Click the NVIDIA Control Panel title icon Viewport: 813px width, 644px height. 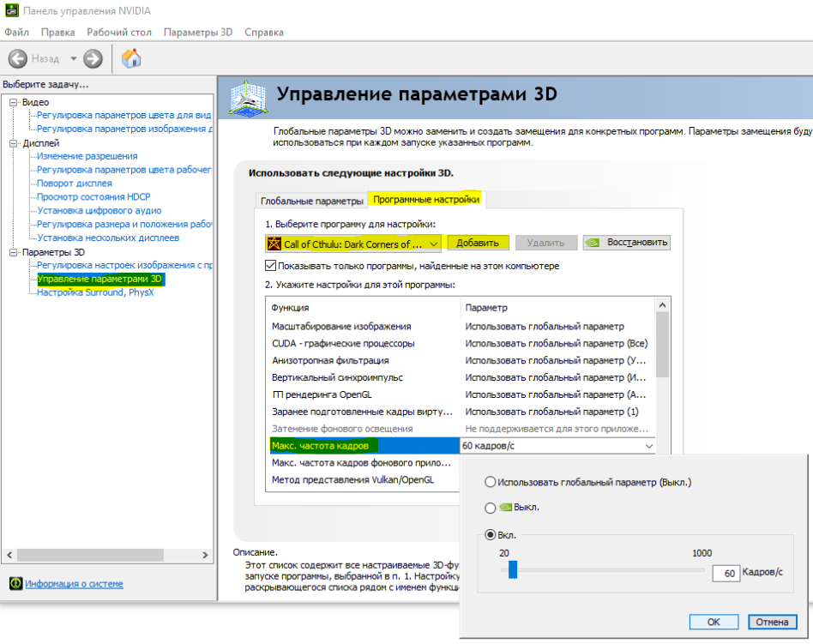click(11, 10)
